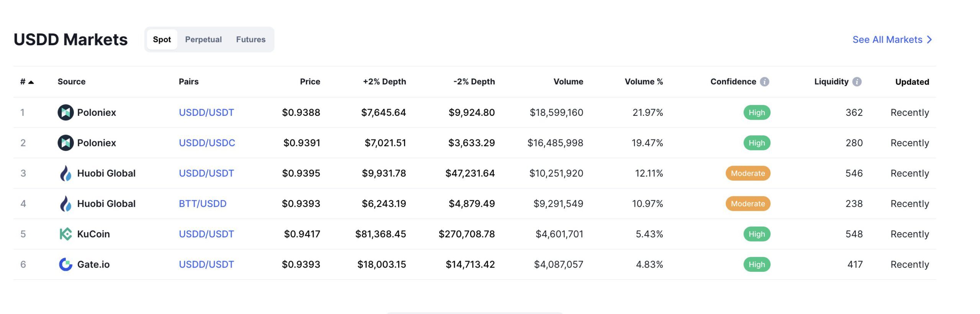
Task: Click the Moderate badge in the Huobi USDD/USDT row
Action: pyautogui.click(x=748, y=173)
